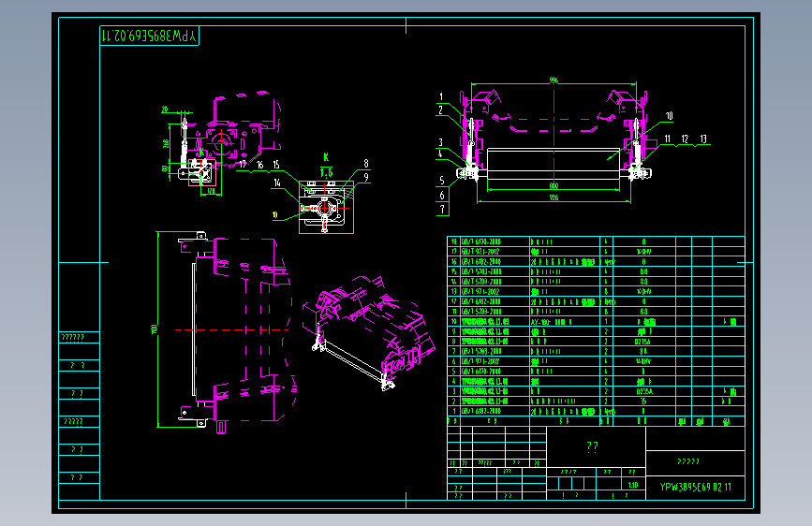Click the Q235A material cell in parts list row 8

[x=642, y=342]
